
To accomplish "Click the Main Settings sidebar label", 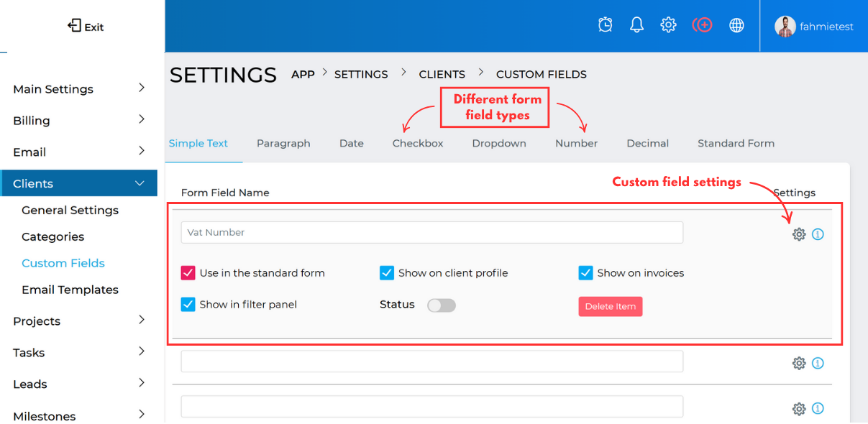I will point(53,89).
